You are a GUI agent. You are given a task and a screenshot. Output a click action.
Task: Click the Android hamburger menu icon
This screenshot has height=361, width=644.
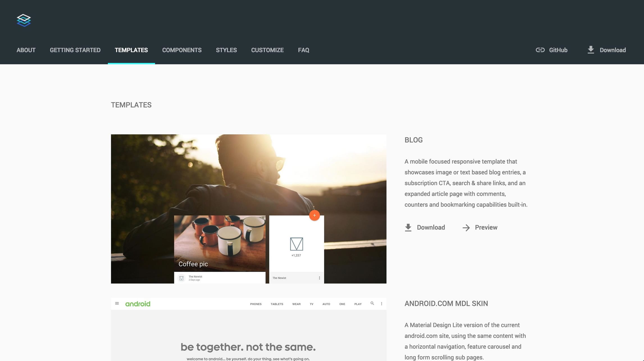117,303
